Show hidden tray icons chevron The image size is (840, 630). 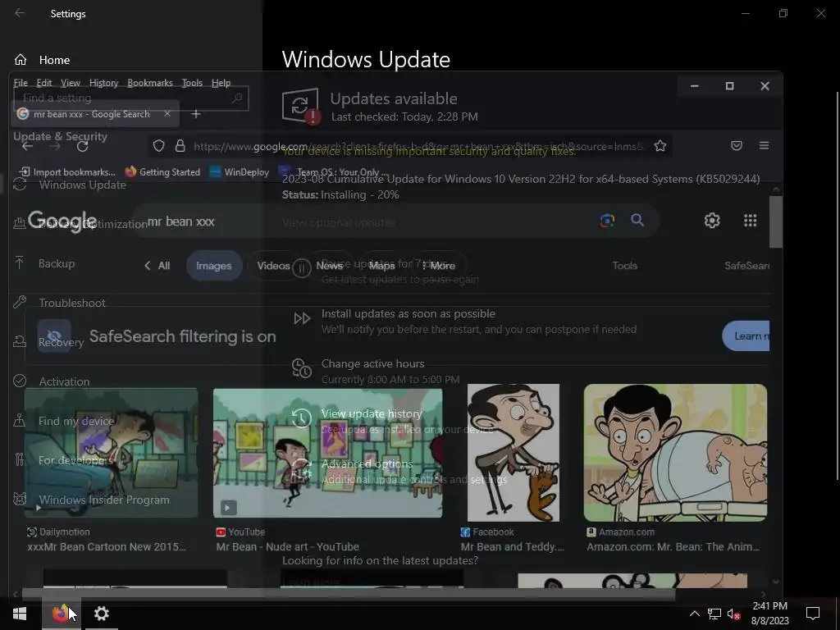click(694, 614)
